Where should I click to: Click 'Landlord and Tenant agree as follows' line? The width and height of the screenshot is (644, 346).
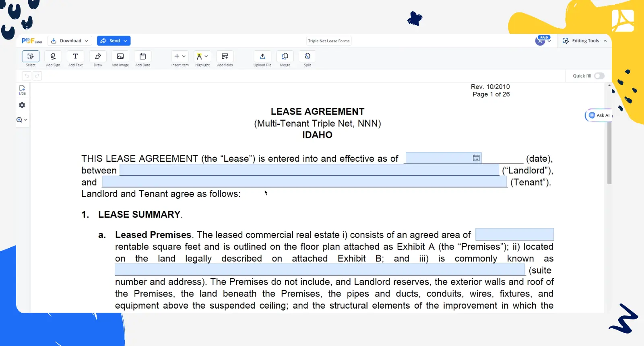[161, 194]
